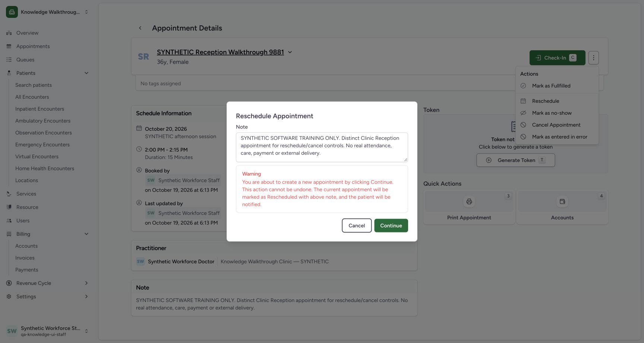Open Invoices under Billing
This screenshot has height=343, width=644.
pos(25,258)
